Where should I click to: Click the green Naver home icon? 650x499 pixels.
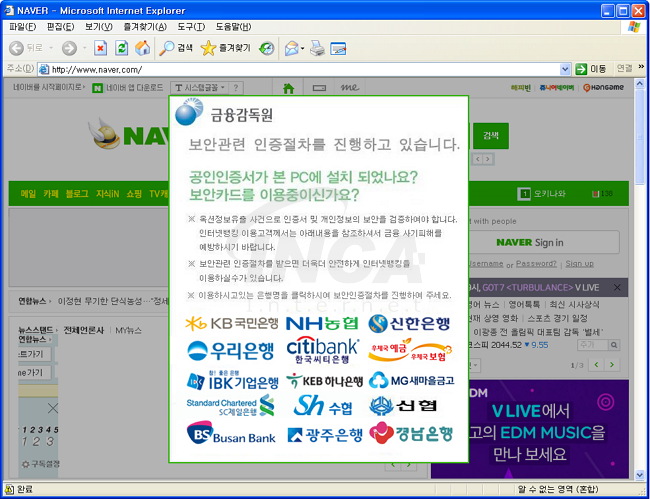288,88
